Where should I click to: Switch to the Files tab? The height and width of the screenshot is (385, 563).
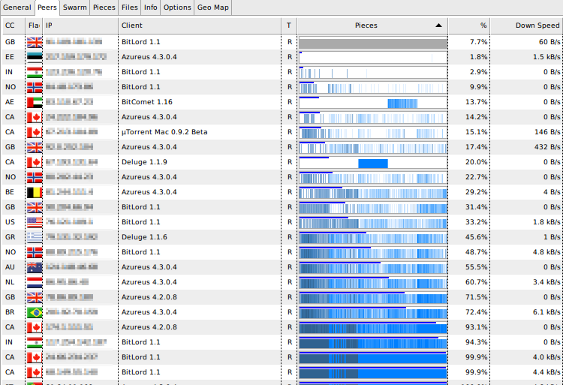(130, 7)
